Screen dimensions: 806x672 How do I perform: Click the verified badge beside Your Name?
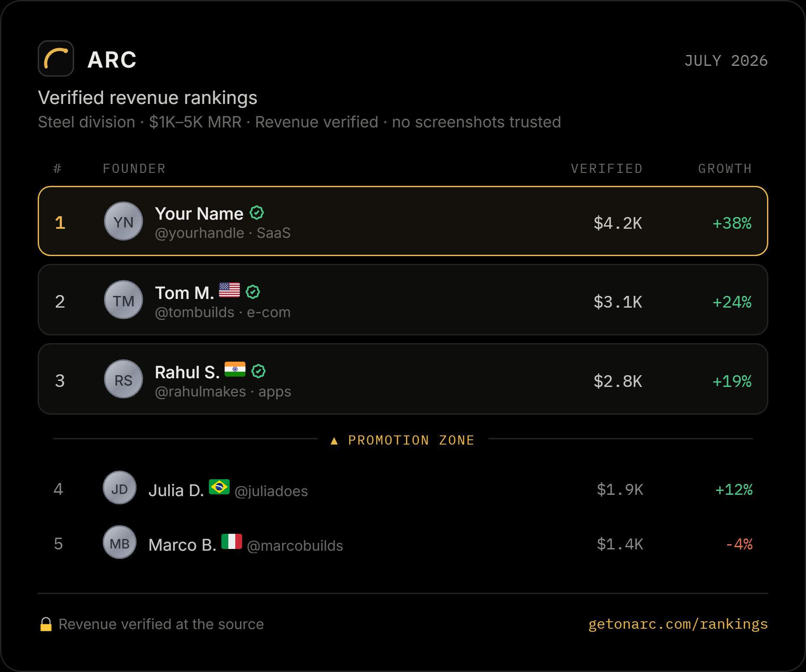click(257, 213)
